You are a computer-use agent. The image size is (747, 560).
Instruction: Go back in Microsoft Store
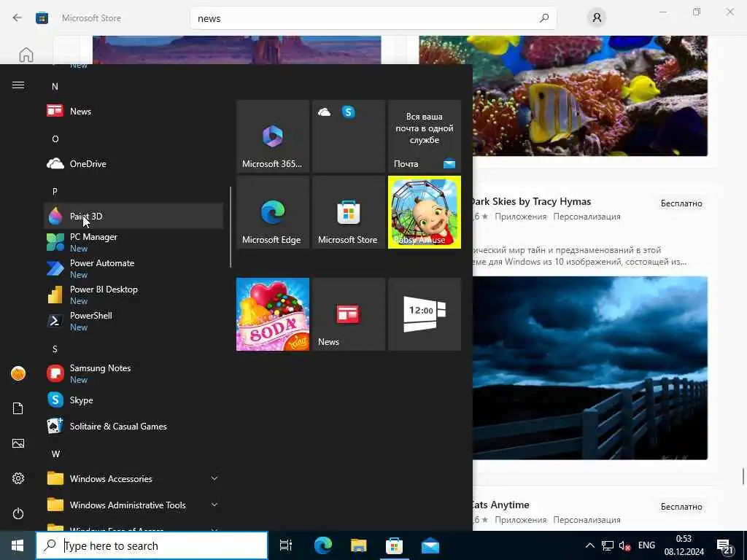[x=18, y=18]
